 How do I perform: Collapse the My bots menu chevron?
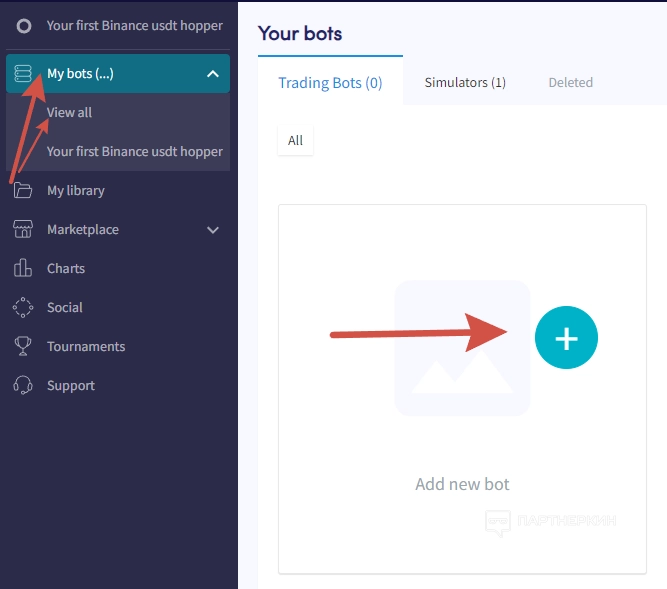click(x=212, y=73)
